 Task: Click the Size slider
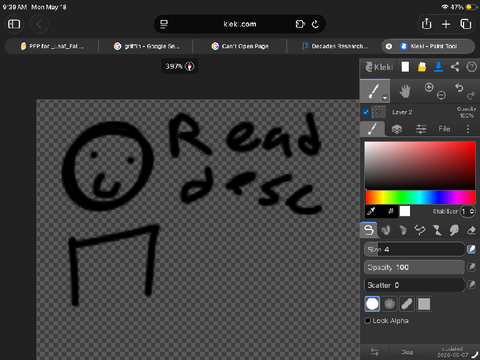[414, 249]
